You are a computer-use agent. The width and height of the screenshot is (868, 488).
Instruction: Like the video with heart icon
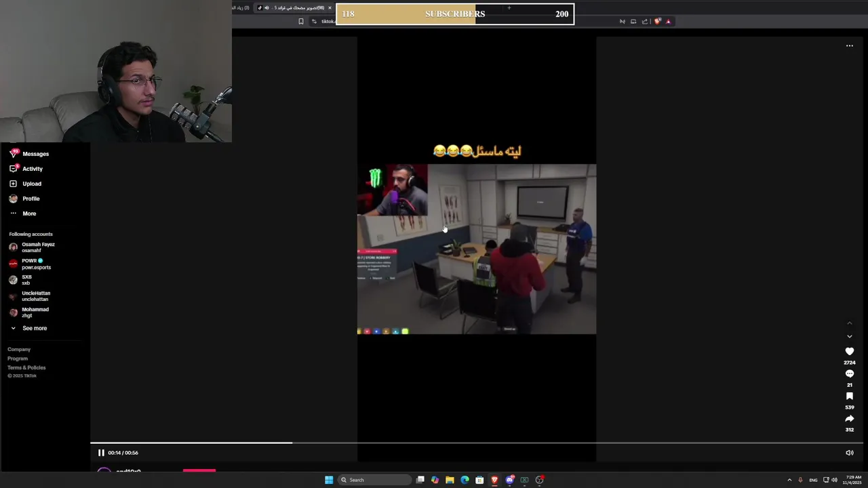[x=850, y=351]
